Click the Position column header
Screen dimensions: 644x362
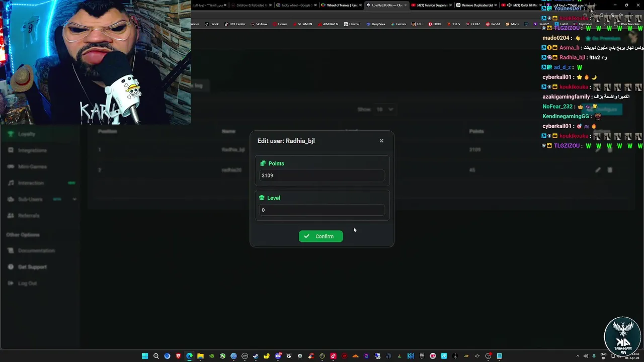point(107,131)
